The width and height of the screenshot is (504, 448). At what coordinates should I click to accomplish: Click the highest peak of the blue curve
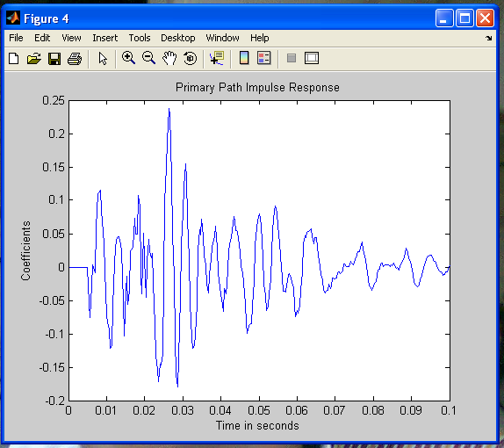coord(169,109)
